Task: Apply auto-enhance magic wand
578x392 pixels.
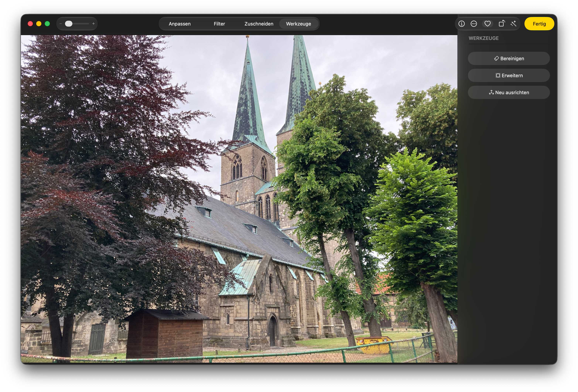Action: pos(513,24)
